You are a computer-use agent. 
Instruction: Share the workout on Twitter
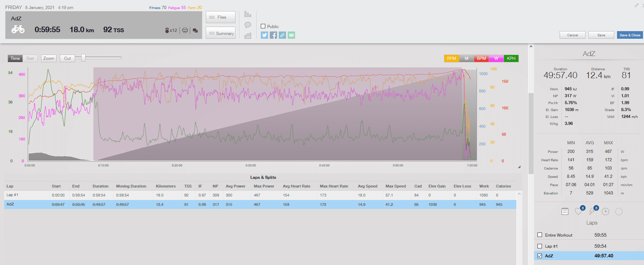click(x=264, y=35)
